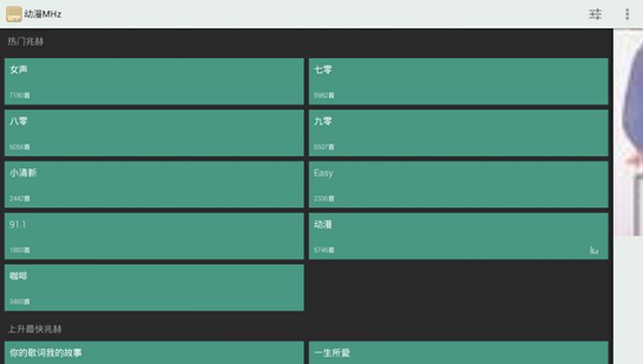Image resolution: width=643 pixels, height=364 pixels.
Task: Open the 九零 channel tile
Action: click(x=459, y=133)
